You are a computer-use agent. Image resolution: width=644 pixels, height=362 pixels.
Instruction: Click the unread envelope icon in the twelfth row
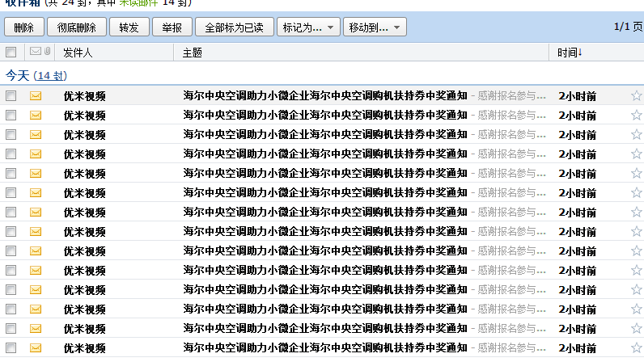[36, 309]
